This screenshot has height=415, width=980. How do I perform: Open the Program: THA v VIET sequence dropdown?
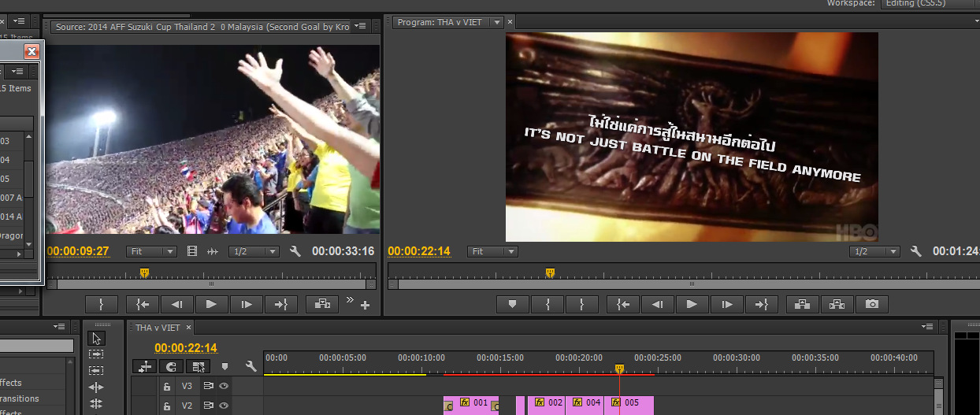[x=496, y=23]
